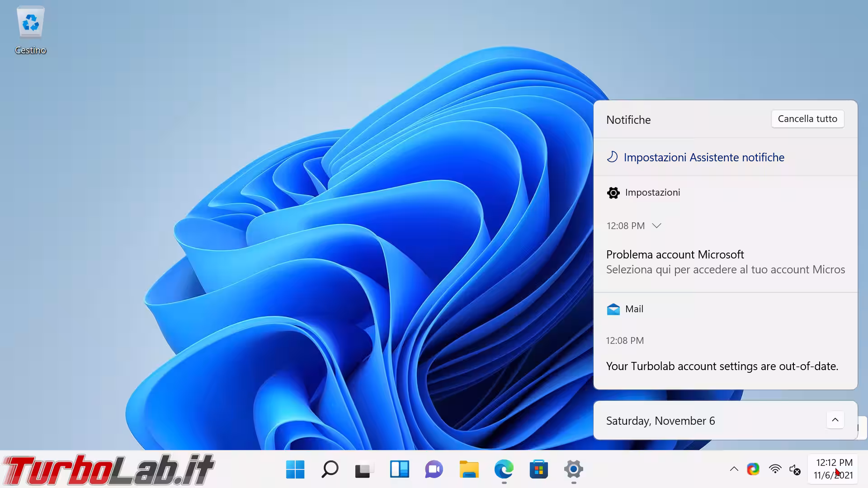Click the Wi-Fi network tray icon
The width and height of the screenshot is (868, 488).
775,469
